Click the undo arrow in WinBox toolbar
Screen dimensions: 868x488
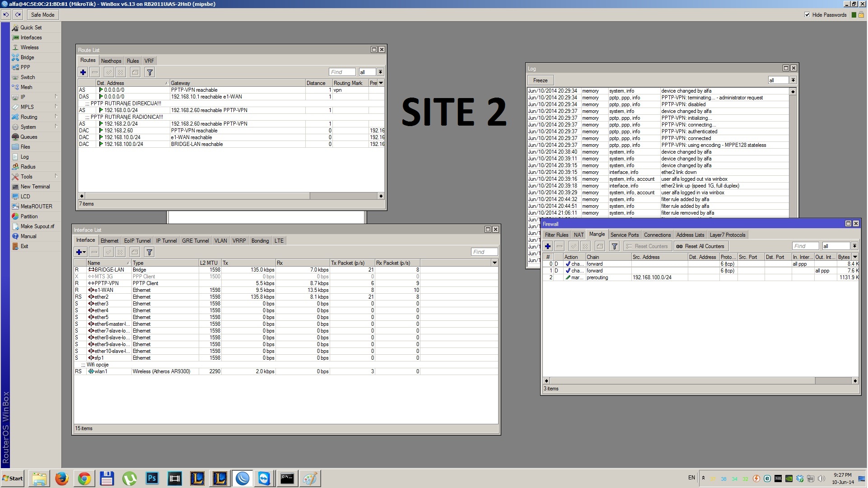pos(6,15)
